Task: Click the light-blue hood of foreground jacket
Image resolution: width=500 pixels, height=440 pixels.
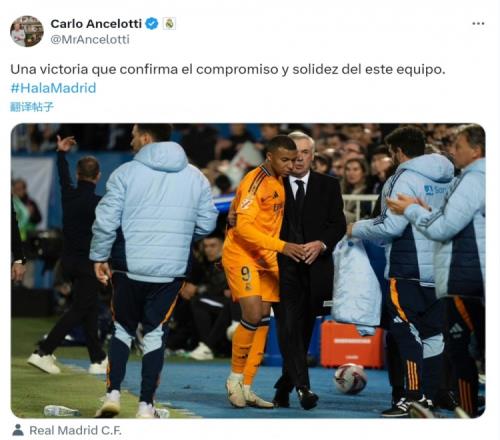Action: click(x=161, y=157)
